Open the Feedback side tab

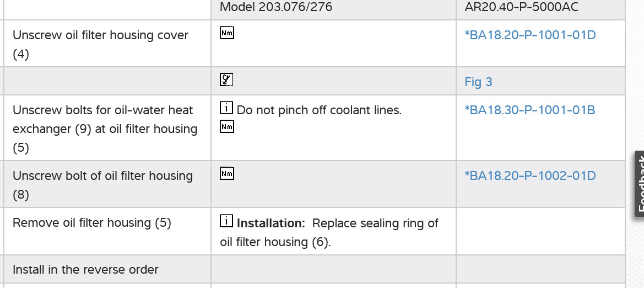[x=639, y=183]
